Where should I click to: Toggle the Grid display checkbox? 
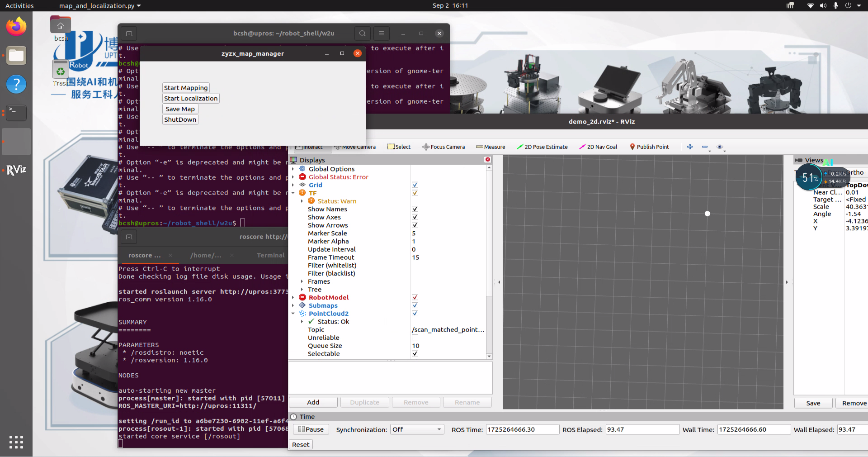(415, 185)
